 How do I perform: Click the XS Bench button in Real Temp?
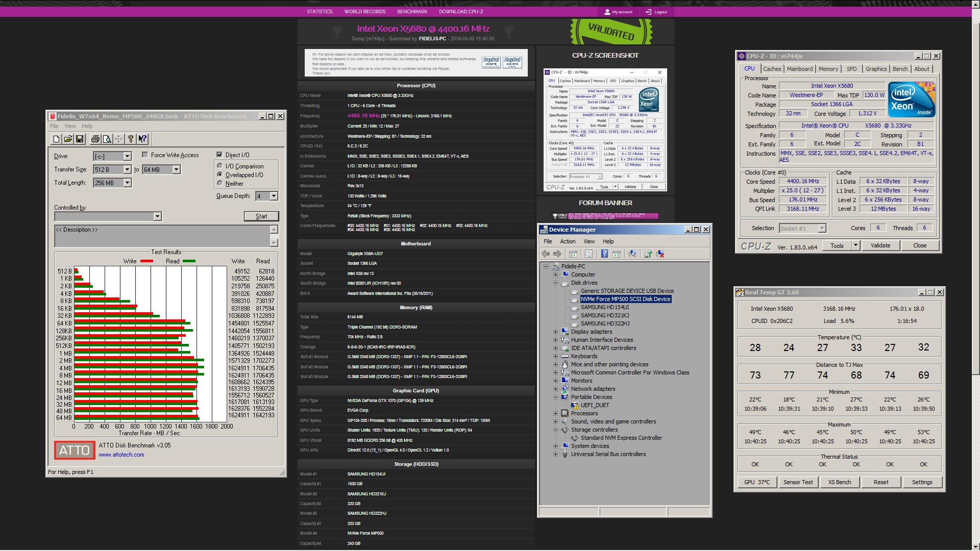(x=840, y=482)
